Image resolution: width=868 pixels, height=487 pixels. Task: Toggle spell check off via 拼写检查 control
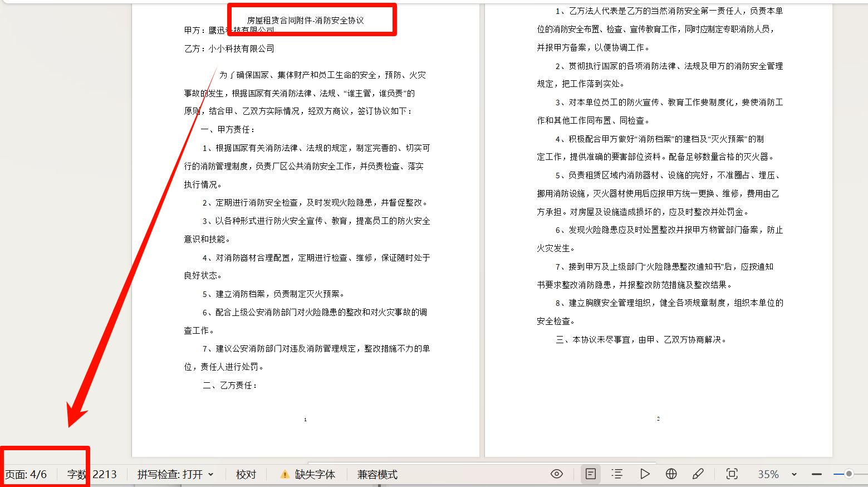pos(170,474)
